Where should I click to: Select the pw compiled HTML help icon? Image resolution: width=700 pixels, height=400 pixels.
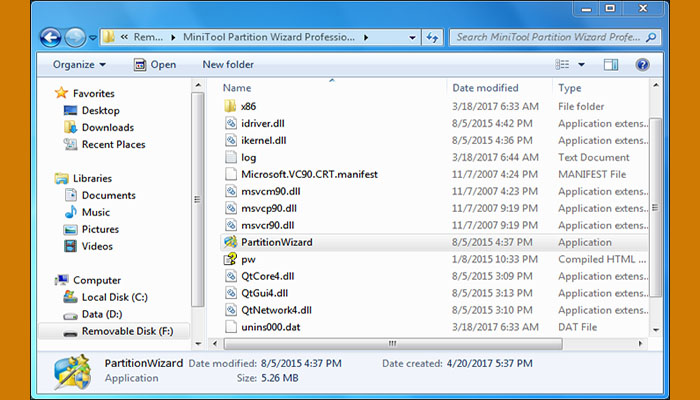[x=230, y=259]
